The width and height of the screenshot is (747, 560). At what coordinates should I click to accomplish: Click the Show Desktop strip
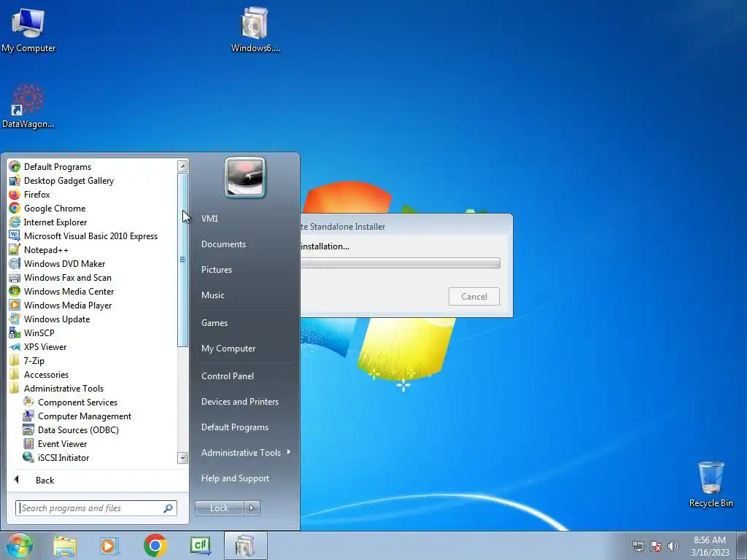pos(742,545)
